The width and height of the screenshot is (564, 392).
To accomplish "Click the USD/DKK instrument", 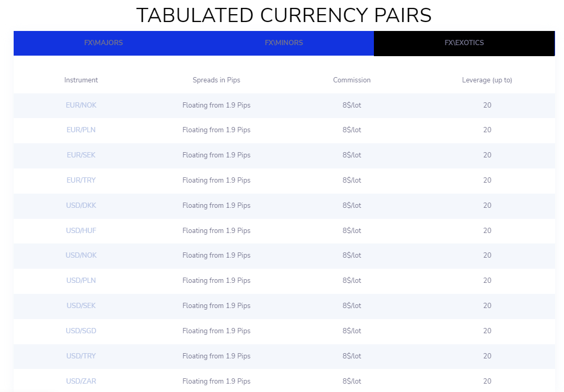I will coord(81,206).
